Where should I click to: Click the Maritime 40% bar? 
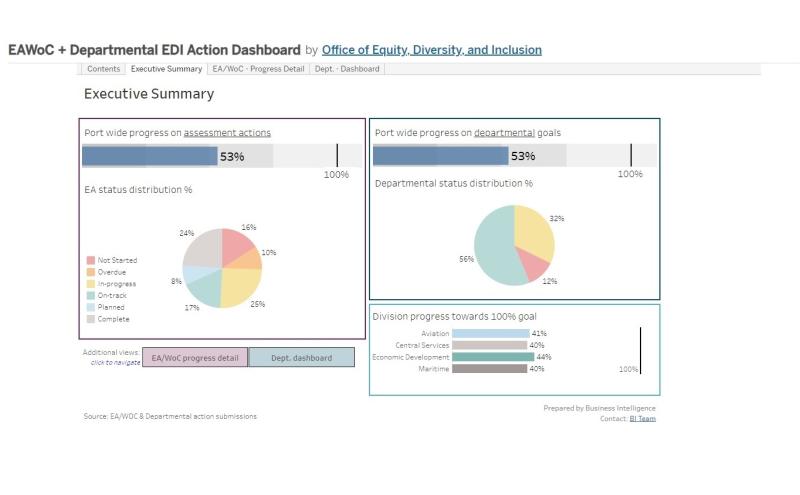(x=490, y=368)
